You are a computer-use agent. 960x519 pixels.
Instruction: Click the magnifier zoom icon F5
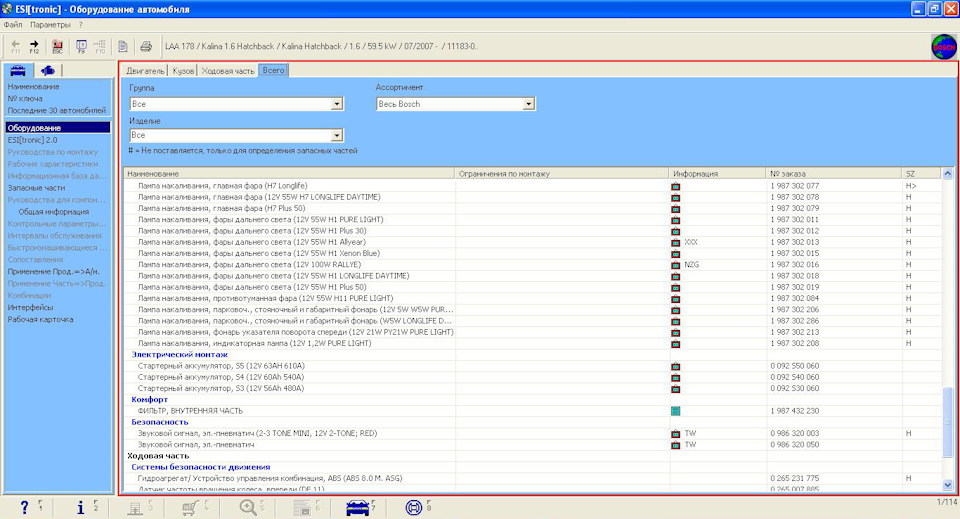click(248, 507)
